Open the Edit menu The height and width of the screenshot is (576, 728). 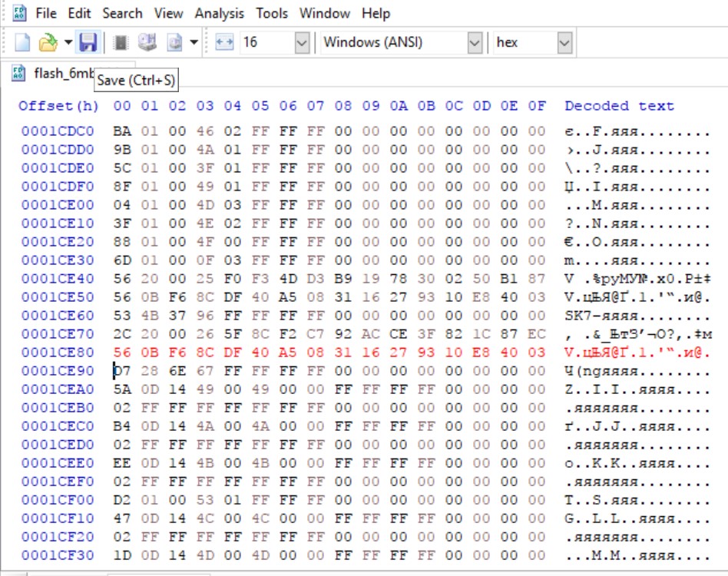pyautogui.click(x=79, y=13)
